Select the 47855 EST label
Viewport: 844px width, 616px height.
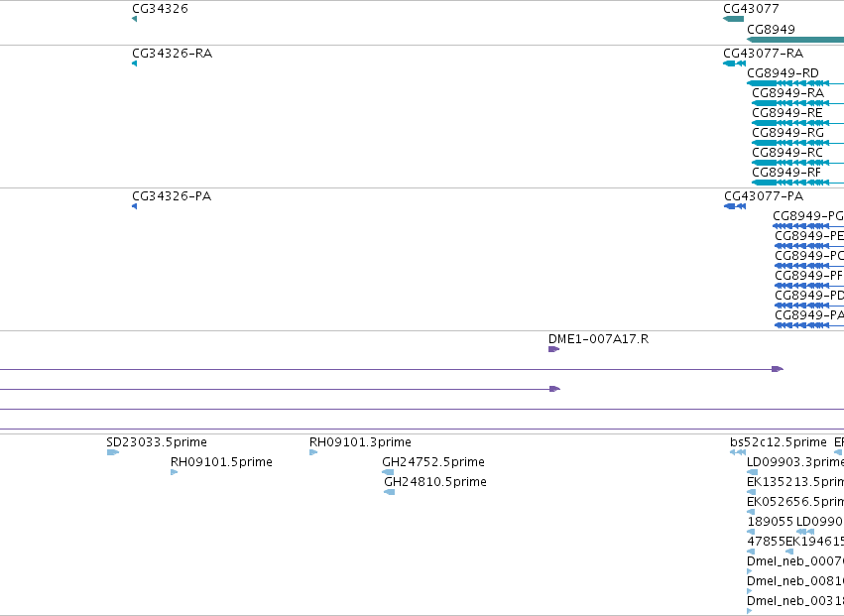766,542
